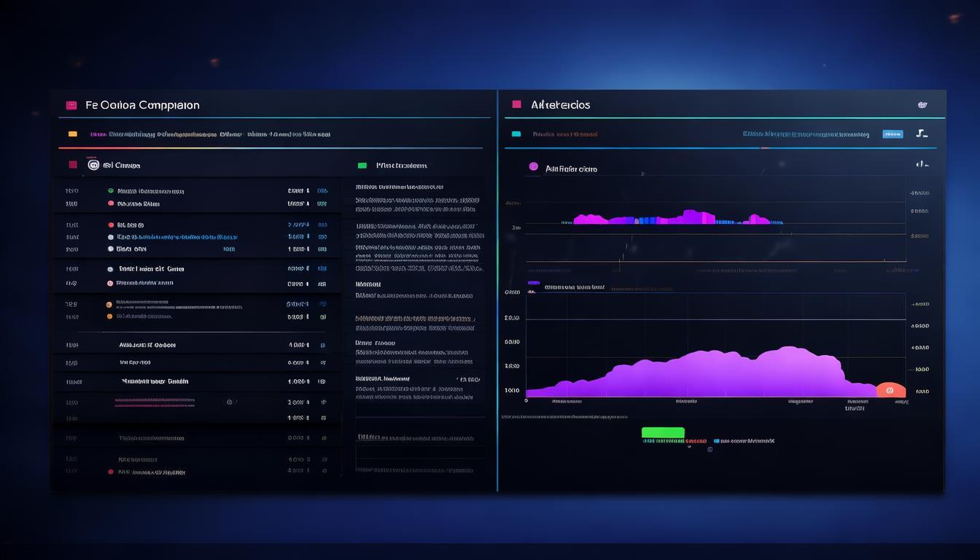
Task: Click the small bar-chart icon above upper chart's right axis
Action: [922, 165]
